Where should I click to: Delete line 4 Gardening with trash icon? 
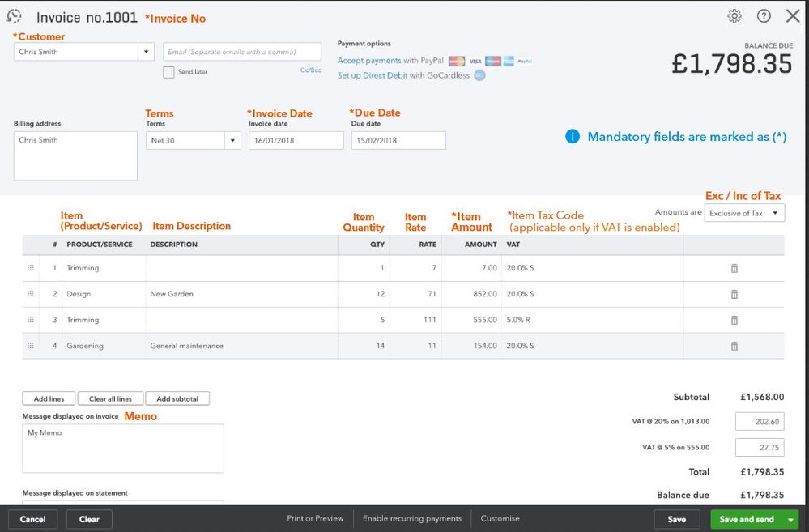pyautogui.click(x=734, y=346)
